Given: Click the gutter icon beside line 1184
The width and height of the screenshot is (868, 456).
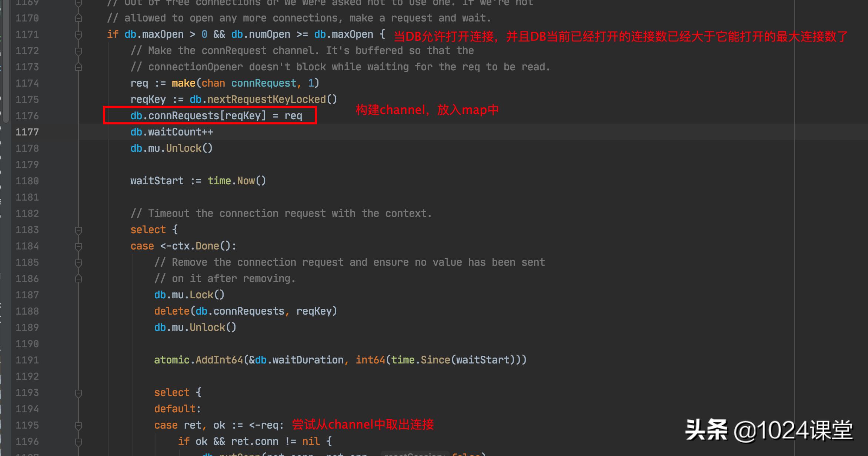Looking at the screenshot, I should [x=78, y=246].
